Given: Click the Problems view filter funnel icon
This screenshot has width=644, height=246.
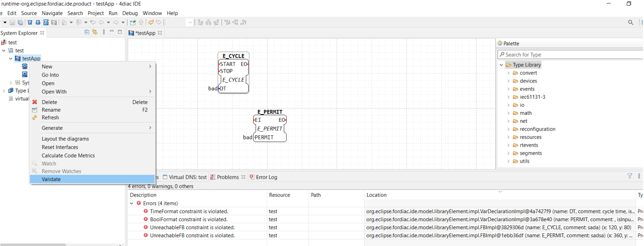Looking at the screenshot, I should click(x=630, y=176).
